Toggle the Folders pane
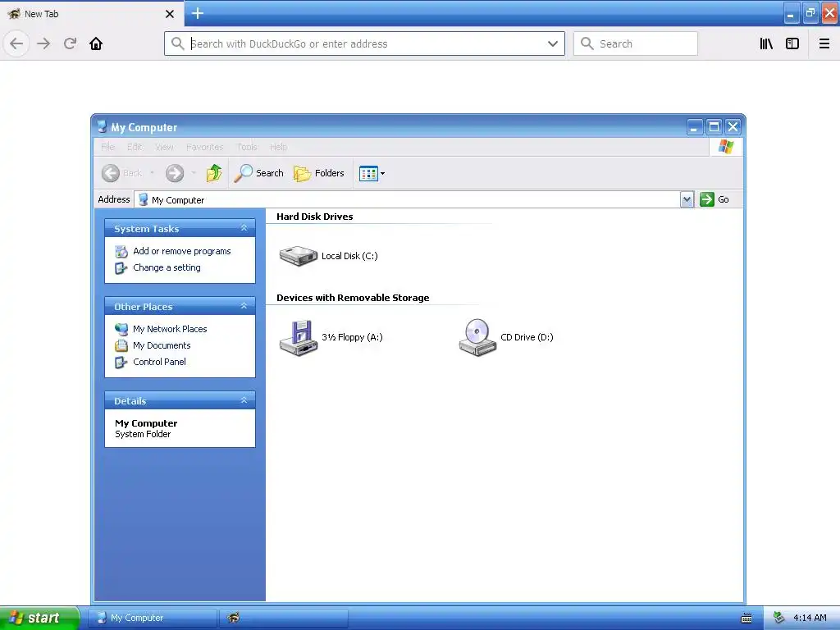 pos(319,173)
